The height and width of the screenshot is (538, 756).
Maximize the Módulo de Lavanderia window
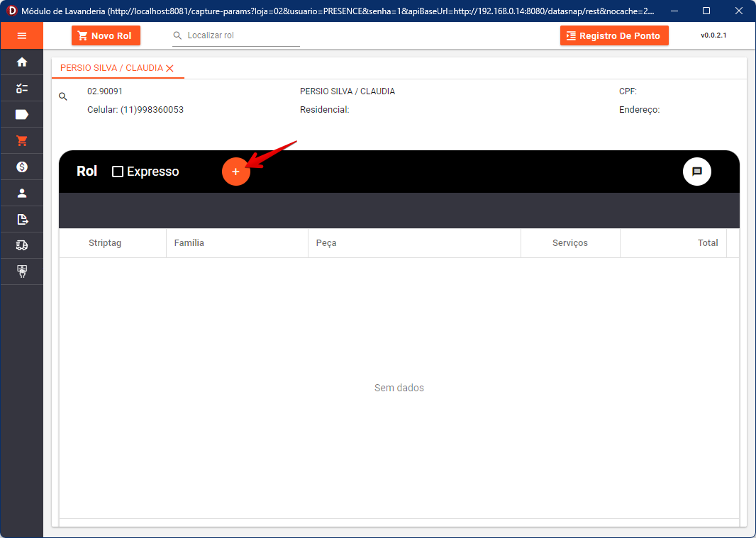pos(706,11)
